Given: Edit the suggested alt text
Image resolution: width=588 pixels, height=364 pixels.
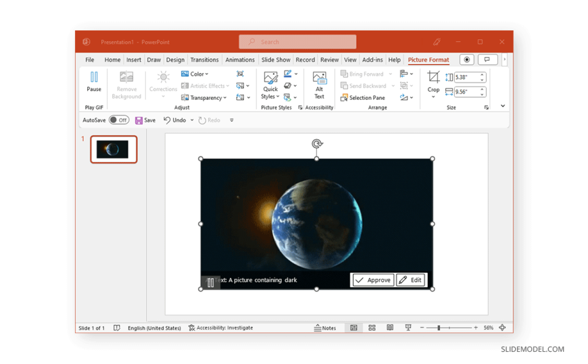Looking at the screenshot, I should pos(410,280).
